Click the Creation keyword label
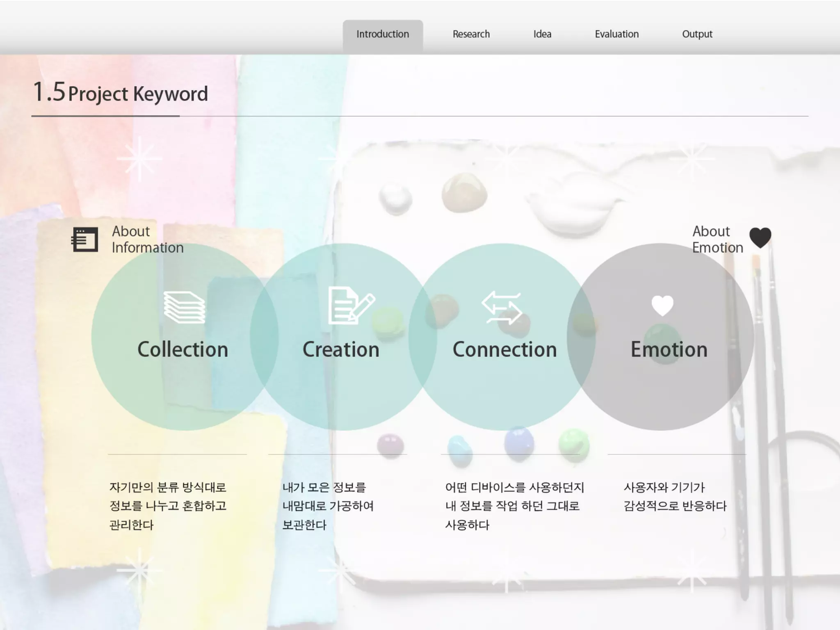840x630 pixels. tap(341, 349)
